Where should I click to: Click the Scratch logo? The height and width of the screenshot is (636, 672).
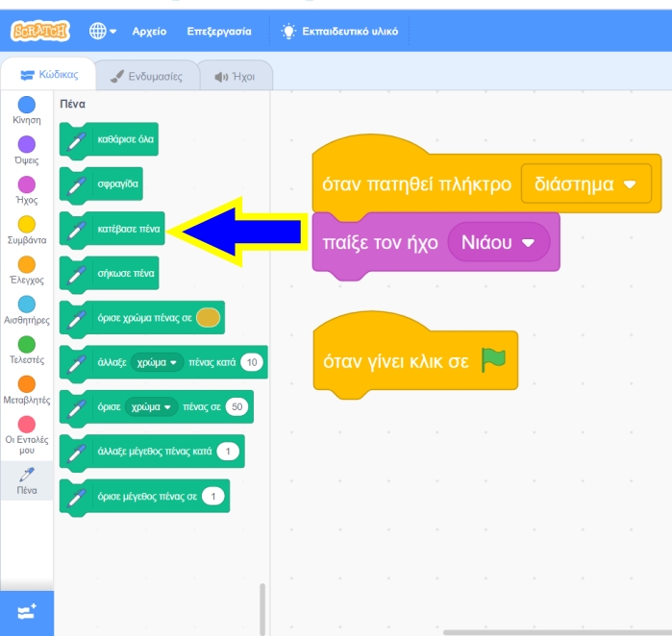click(40, 32)
